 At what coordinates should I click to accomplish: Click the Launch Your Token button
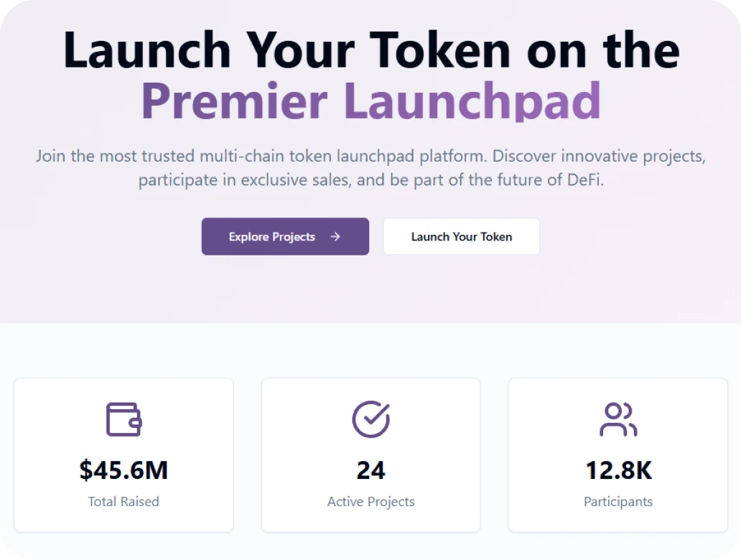[x=461, y=236]
